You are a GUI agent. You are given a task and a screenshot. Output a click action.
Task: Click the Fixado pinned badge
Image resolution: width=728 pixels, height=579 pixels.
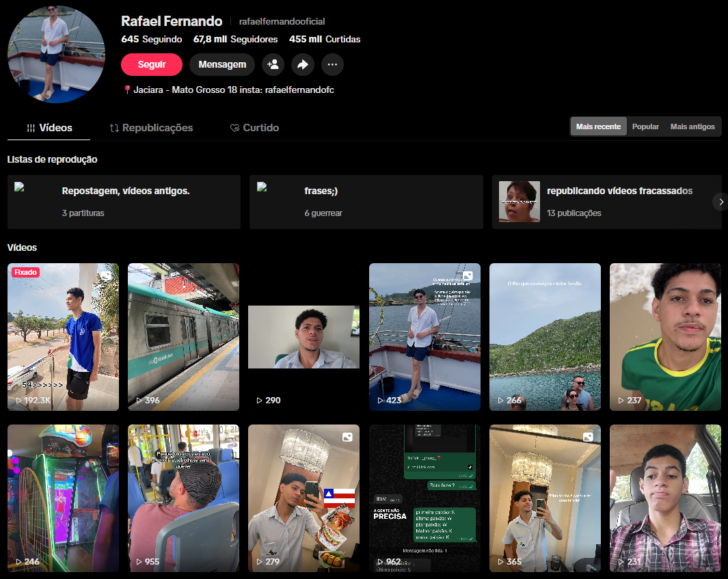[25, 272]
